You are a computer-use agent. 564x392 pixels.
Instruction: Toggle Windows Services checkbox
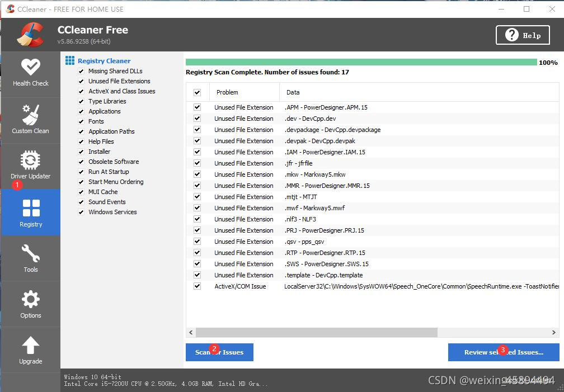coord(81,212)
